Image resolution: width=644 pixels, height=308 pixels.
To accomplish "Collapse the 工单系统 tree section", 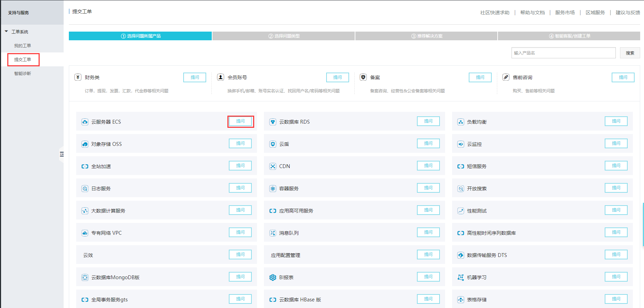I will (x=6, y=32).
